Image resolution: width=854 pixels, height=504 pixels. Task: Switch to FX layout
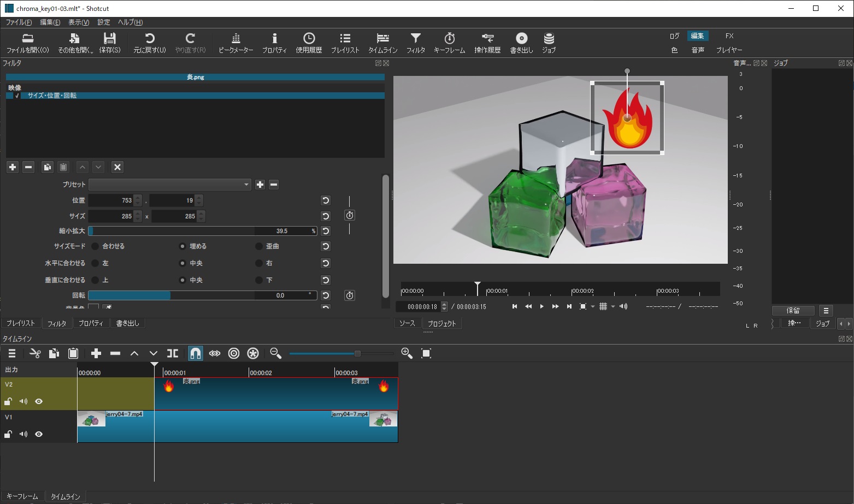point(729,36)
